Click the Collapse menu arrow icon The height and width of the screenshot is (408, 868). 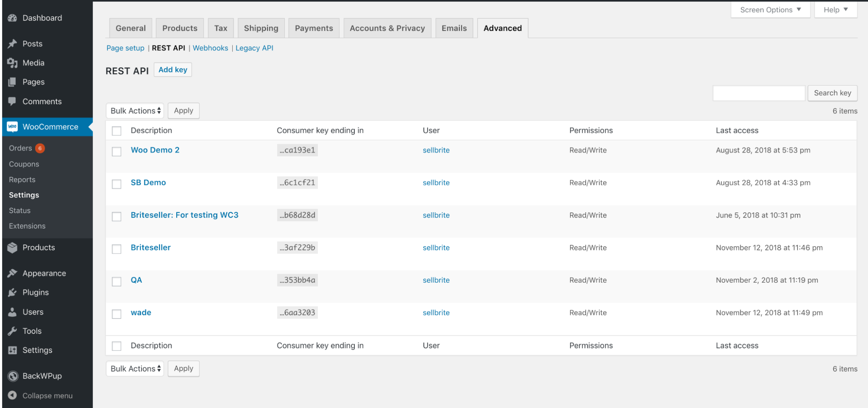coord(13,395)
